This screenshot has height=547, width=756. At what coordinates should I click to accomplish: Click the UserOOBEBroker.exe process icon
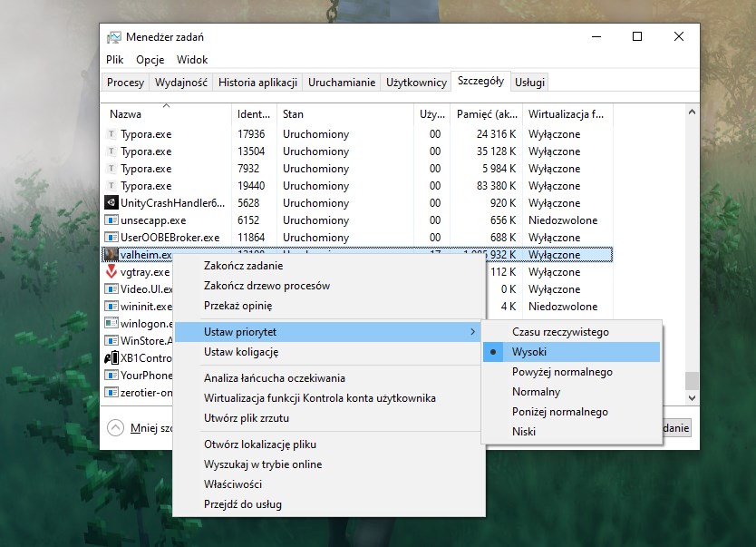pyautogui.click(x=111, y=238)
